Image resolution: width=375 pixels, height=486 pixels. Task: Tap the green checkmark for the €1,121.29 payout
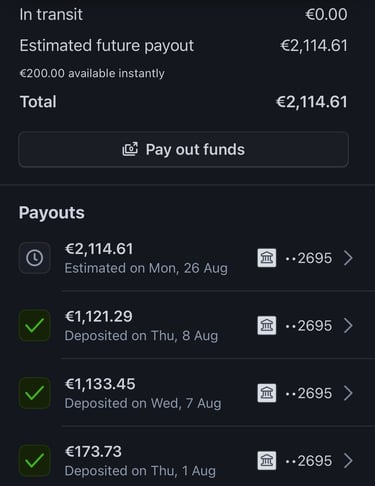tap(35, 326)
